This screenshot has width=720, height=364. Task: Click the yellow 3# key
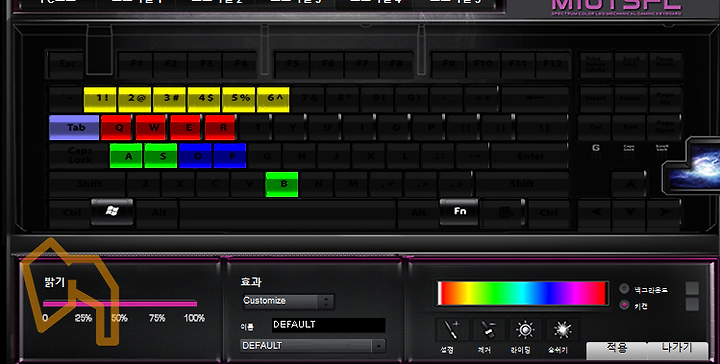169,99
